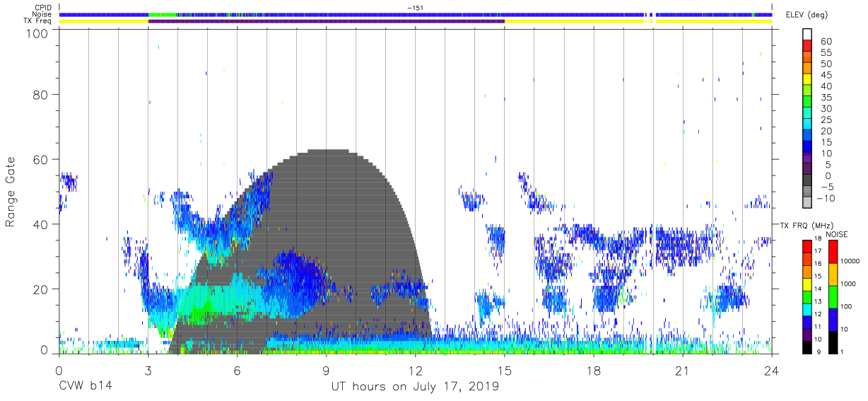Click the purple segment of TX Freq strip
Image resolution: width=868 pixels, height=401 pixels.
326,21
